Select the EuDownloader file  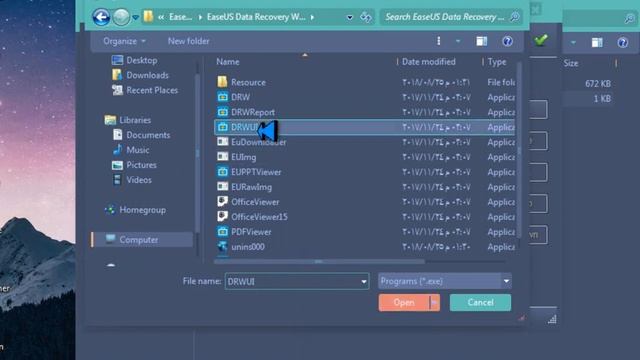tap(258, 142)
